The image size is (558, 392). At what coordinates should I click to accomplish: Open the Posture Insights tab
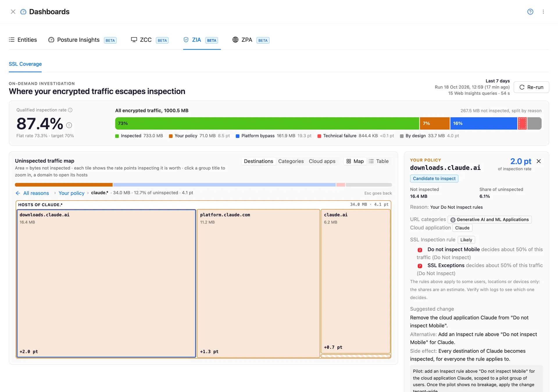tap(82, 40)
